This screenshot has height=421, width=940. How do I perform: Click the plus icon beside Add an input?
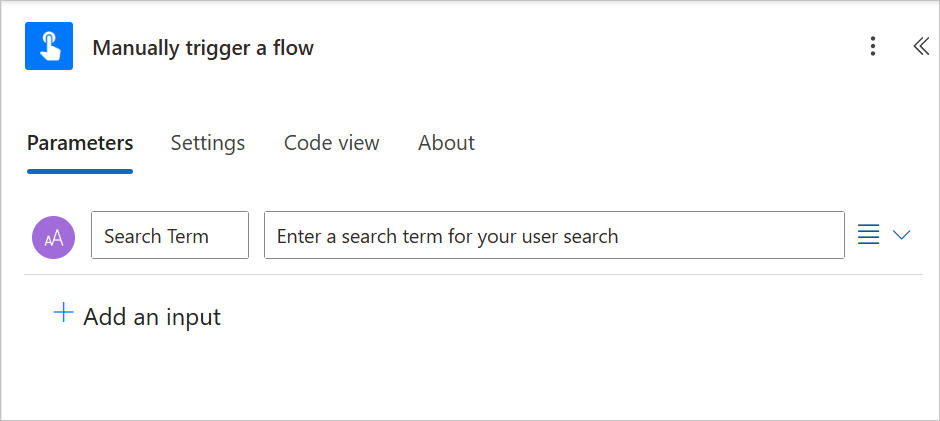(63, 313)
